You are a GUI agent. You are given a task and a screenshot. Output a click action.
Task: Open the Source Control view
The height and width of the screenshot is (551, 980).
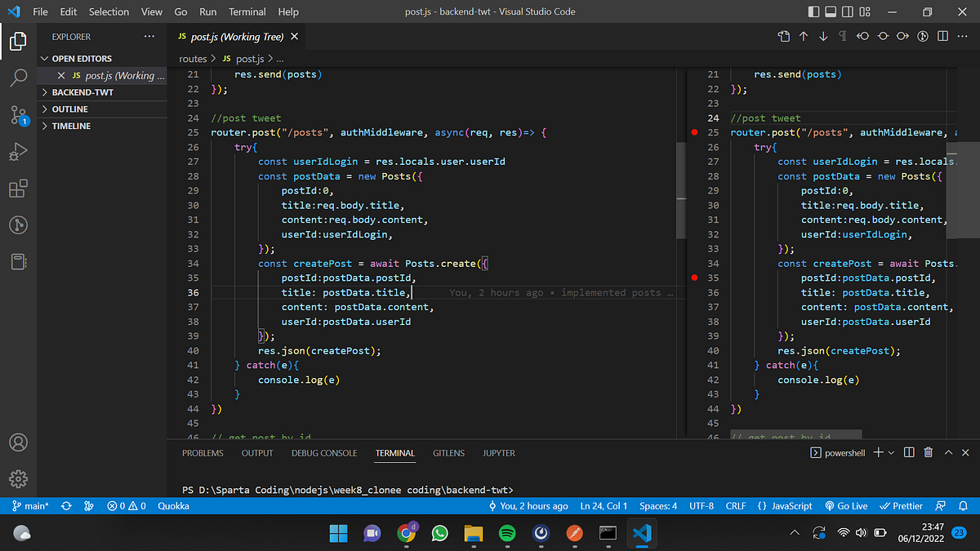pos(18,115)
